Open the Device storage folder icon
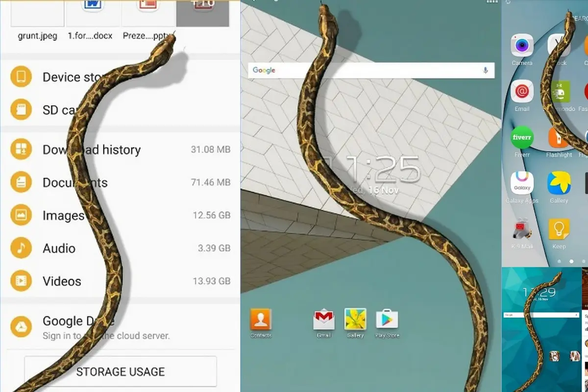This screenshot has width=588, height=392. pyautogui.click(x=21, y=77)
